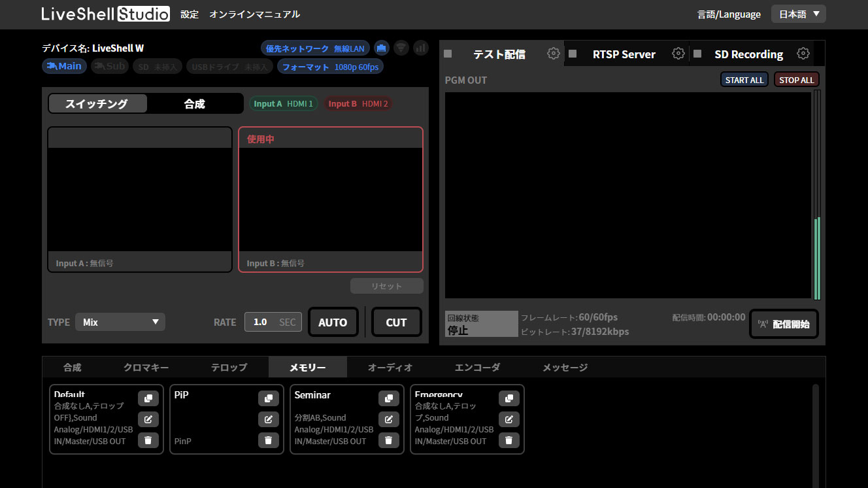Image resolution: width=868 pixels, height=488 pixels.
Task: Open the 日本語 language dropdown
Action: point(799,14)
